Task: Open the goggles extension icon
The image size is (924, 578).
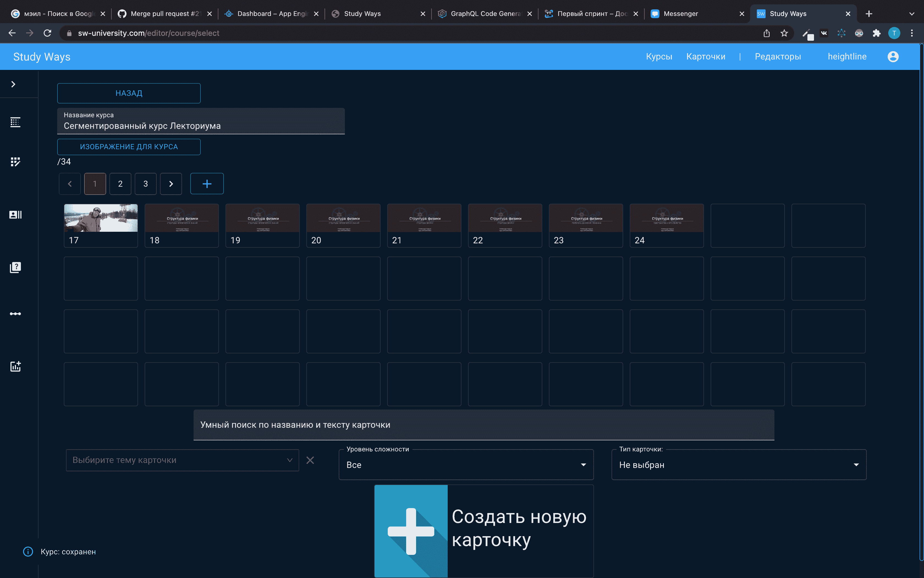Action: [x=859, y=33]
